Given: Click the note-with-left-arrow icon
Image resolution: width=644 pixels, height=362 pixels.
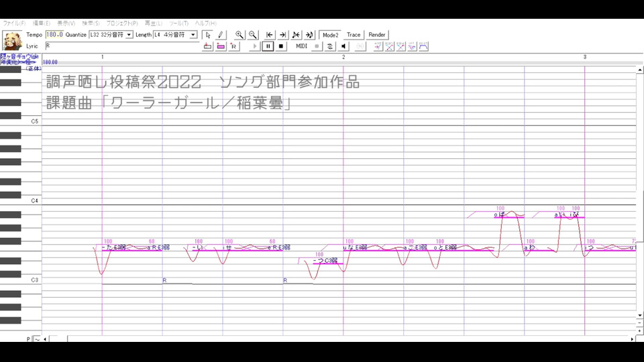Looking at the screenshot, I should 296,35.
